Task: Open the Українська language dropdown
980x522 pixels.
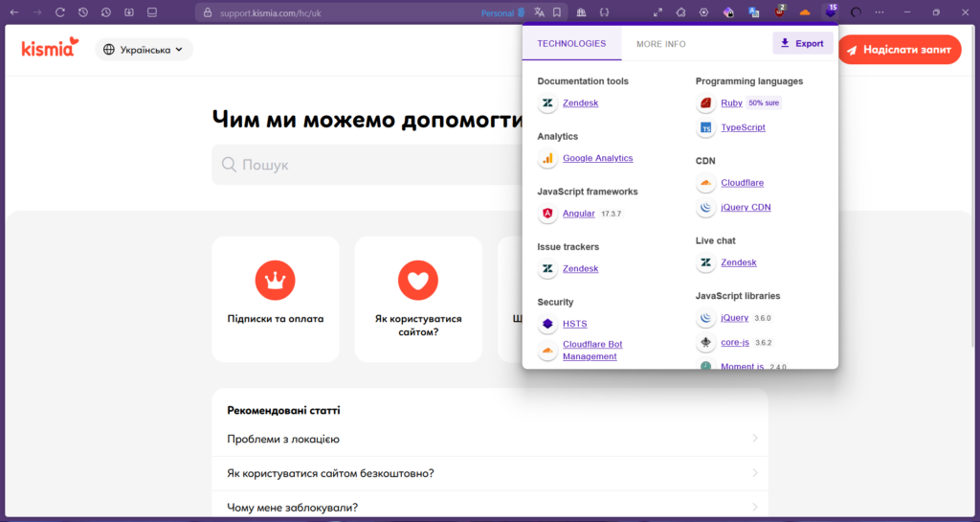Action: tap(144, 50)
